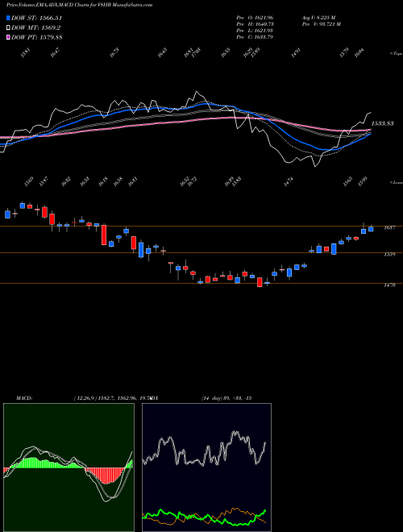This screenshot has height=532, width=403.
Task: Click the 'Pre O: 1621.96' open value
Action: pyautogui.click(x=255, y=18)
